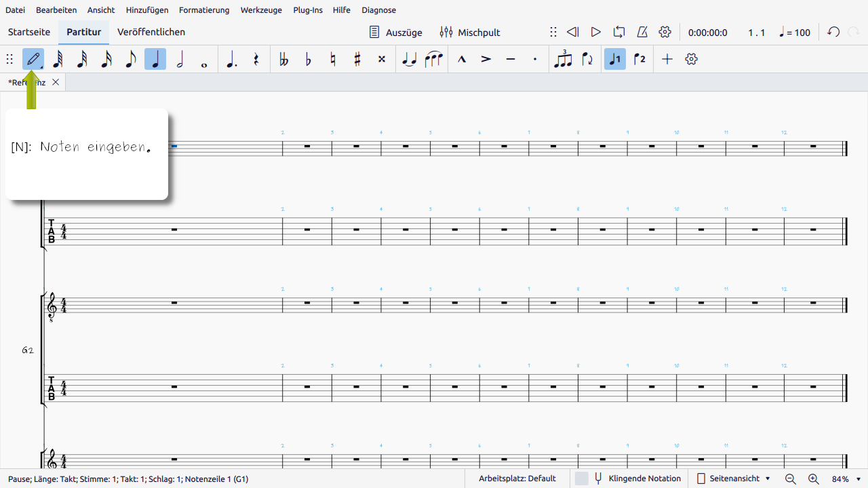
Task: Toggle loop playback
Action: pos(618,32)
